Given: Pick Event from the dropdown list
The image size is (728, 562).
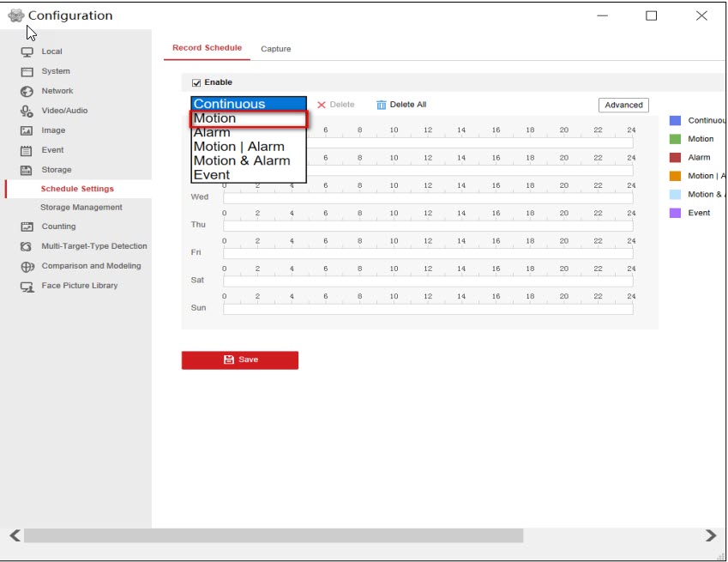Looking at the screenshot, I should pos(212,175).
